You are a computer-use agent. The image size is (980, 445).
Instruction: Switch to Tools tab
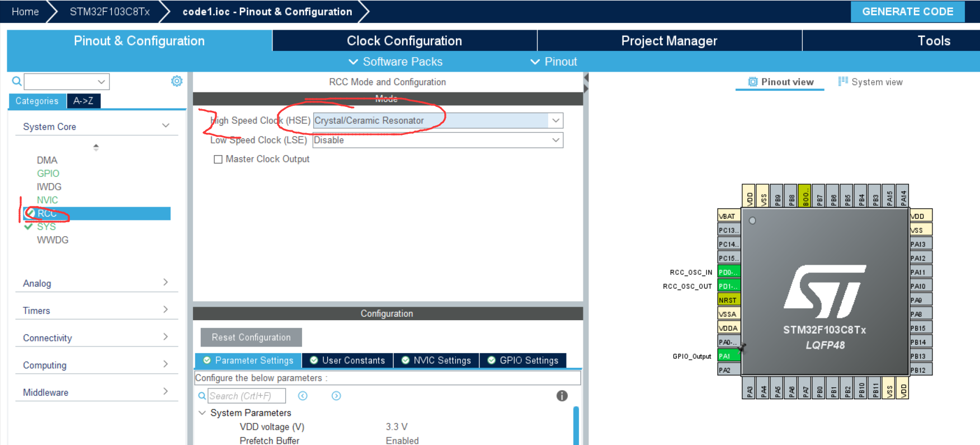click(934, 41)
